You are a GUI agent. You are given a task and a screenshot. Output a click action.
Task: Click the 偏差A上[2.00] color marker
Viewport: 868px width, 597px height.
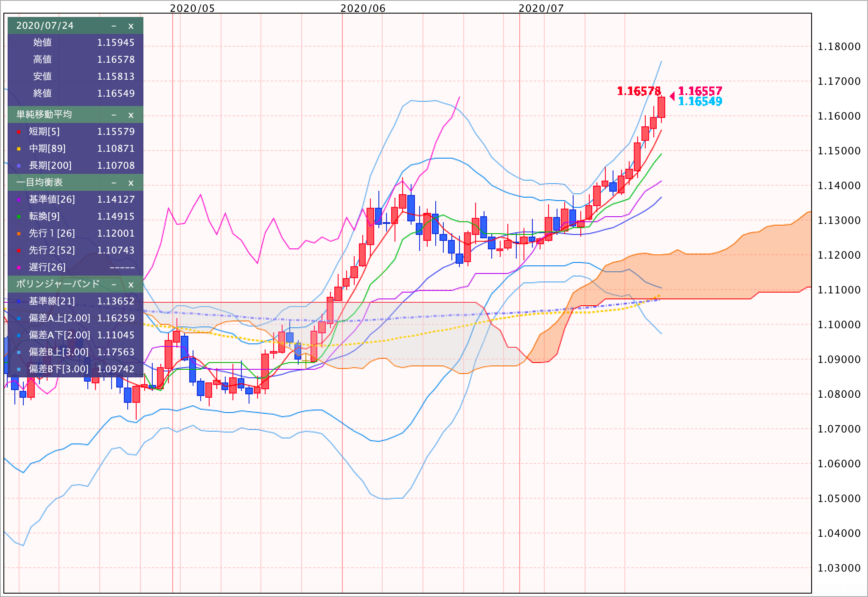pos(19,319)
